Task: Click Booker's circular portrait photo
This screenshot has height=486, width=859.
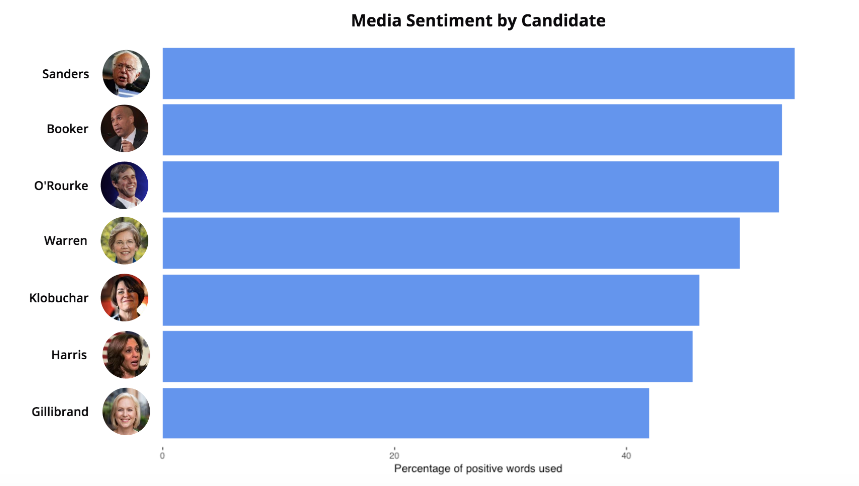Action: point(124,129)
